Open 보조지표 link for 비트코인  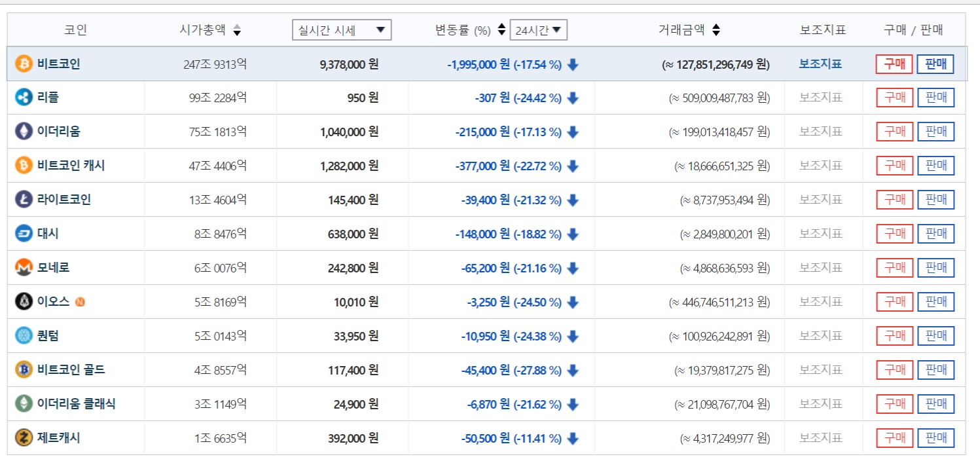click(820, 64)
